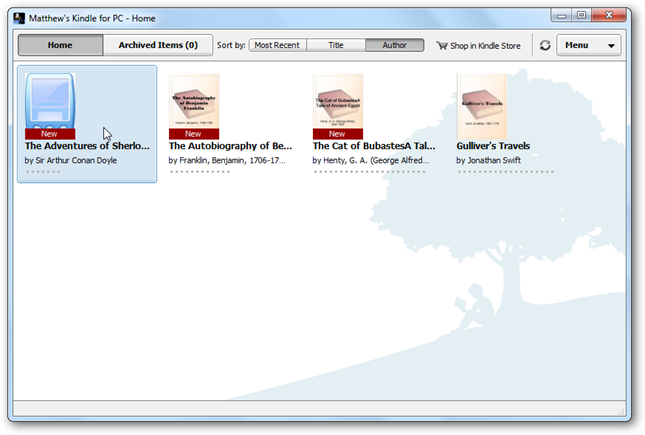Sort books by Author
The width and height of the screenshot is (645, 435).
(x=394, y=45)
